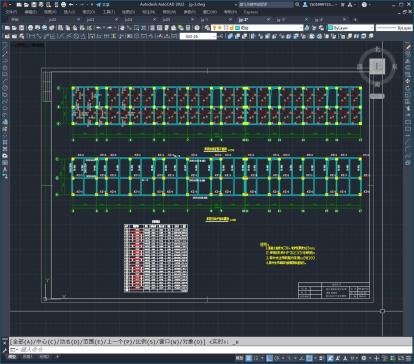Expand the layer control dropdown list
Viewport: 414px width, 364px height.
tap(301, 28)
